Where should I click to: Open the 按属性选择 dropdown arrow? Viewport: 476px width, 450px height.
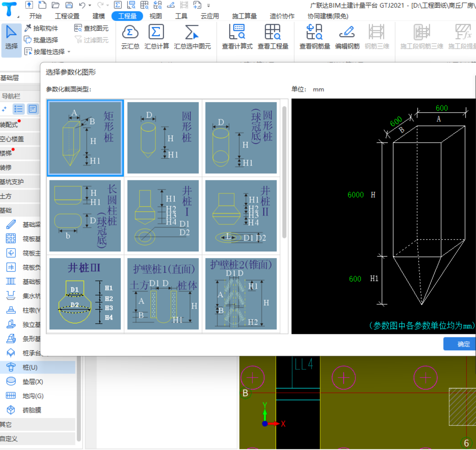click(x=69, y=52)
